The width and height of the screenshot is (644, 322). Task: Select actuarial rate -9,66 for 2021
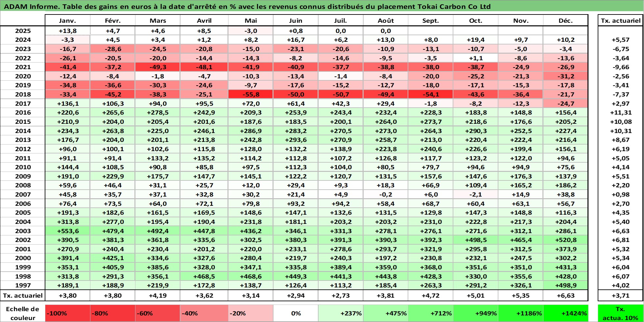tap(620, 67)
